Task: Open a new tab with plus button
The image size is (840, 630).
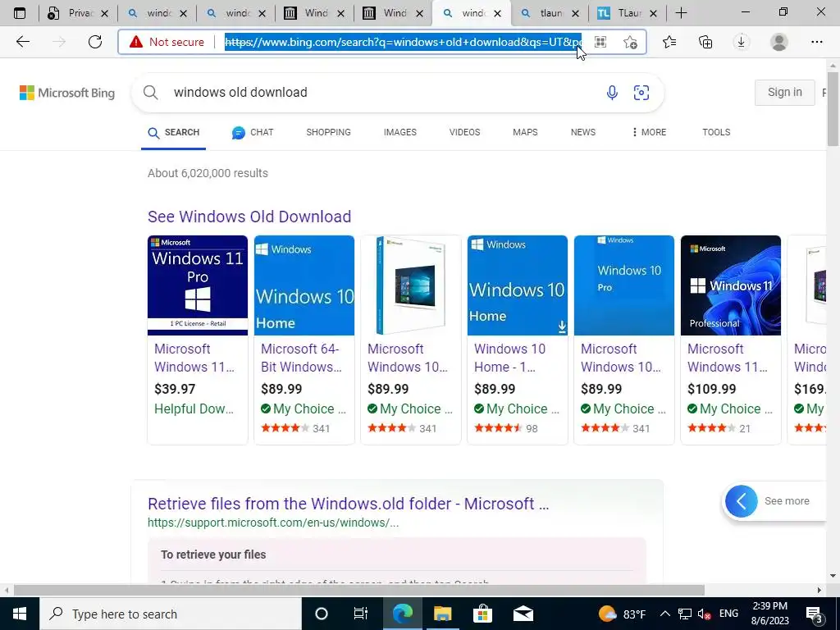Action: [681, 13]
